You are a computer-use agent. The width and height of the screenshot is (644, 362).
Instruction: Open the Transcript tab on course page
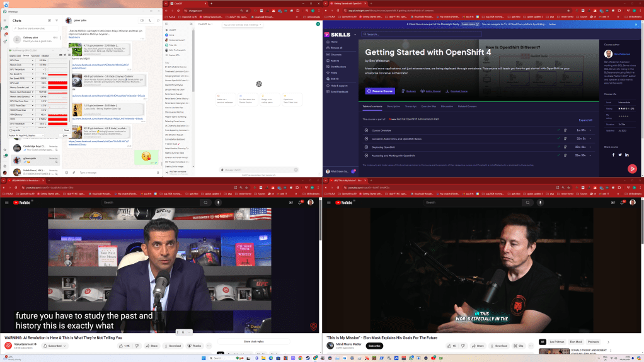pyautogui.click(x=411, y=106)
